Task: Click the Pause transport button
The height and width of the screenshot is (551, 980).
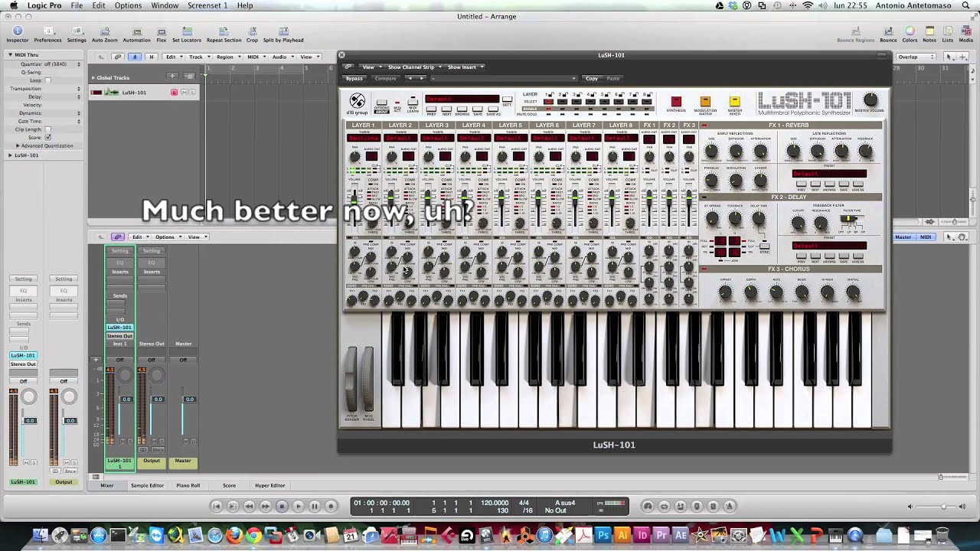Action: click(x=315, y=506)
